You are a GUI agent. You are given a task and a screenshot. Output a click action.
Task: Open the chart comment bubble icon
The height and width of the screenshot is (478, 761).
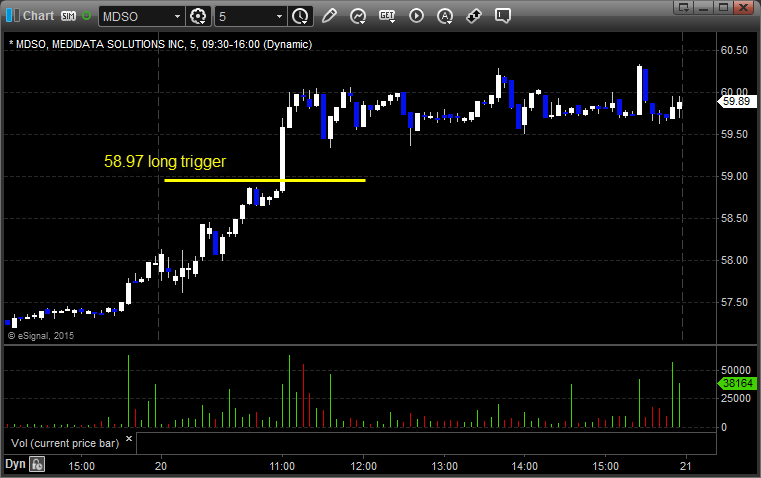(x=503, y=16)
